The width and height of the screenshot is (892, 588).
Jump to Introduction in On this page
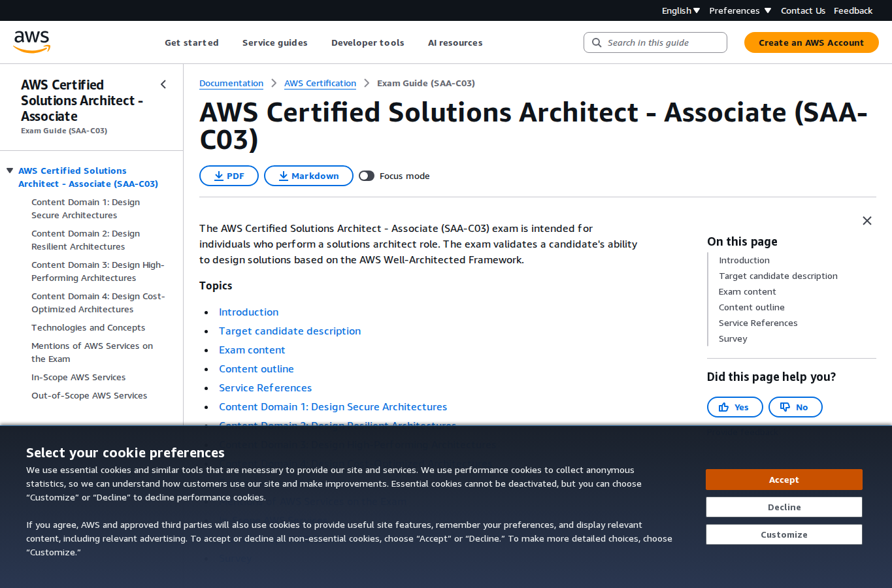click(744, 260)
